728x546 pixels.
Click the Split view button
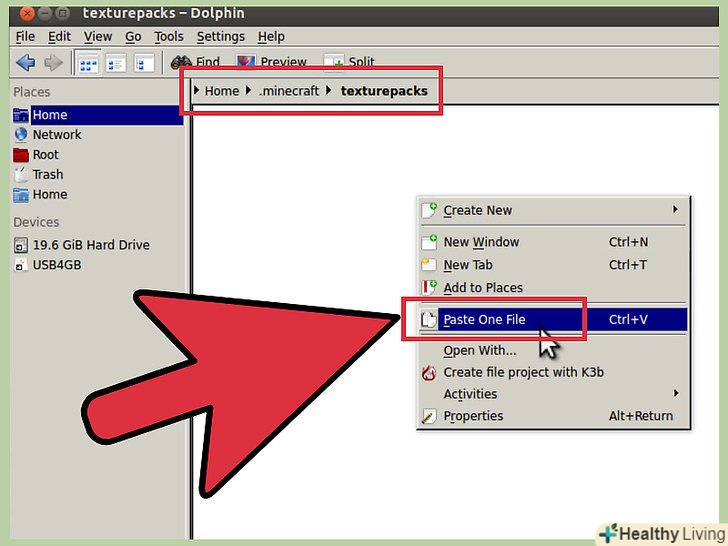click(349, 62)
